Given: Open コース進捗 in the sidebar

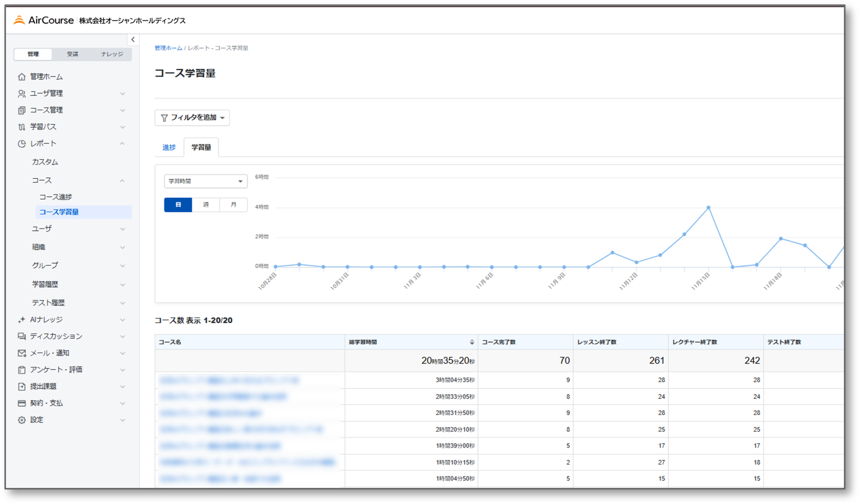Looking at the screenshot, I should coord(56,197).
